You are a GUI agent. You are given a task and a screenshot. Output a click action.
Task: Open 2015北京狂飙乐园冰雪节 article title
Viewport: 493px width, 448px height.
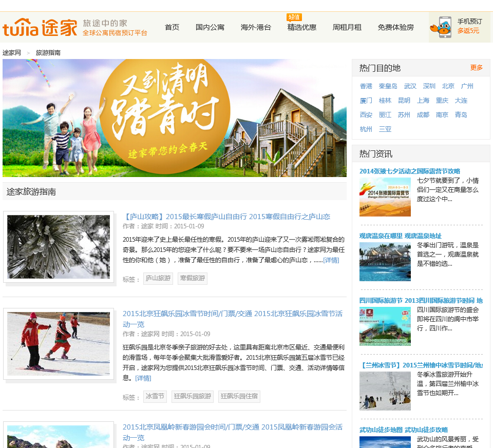(x=233, y=319)
